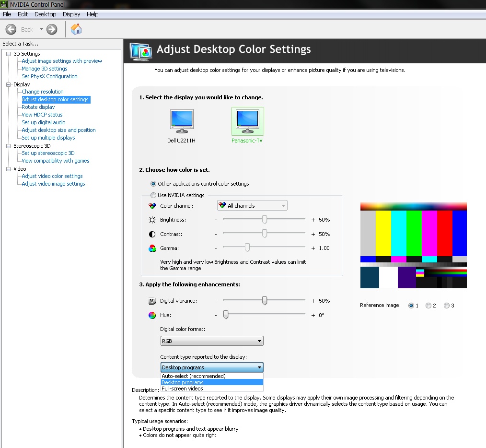Open View compatibility with games
Screen dimensions: 486x448
click(56, 161)
